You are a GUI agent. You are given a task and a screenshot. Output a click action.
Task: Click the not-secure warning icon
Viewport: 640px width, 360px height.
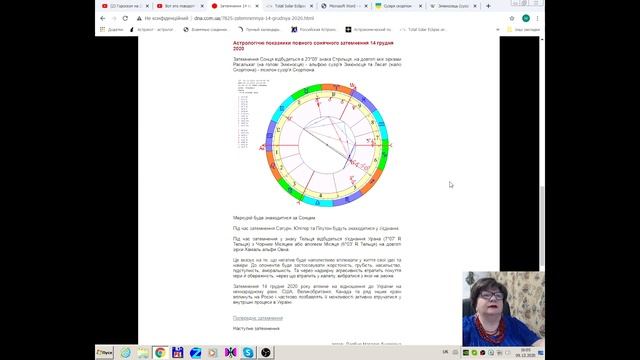coord(139,18)
